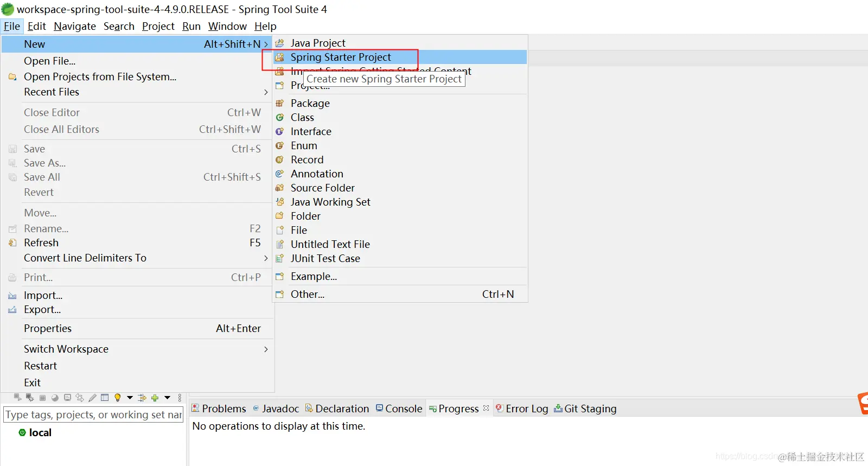The height and width of the screenshot is (466, 868).
Task: Expand the Convert Line Delimiters To submenu
Action: (266, 258)
